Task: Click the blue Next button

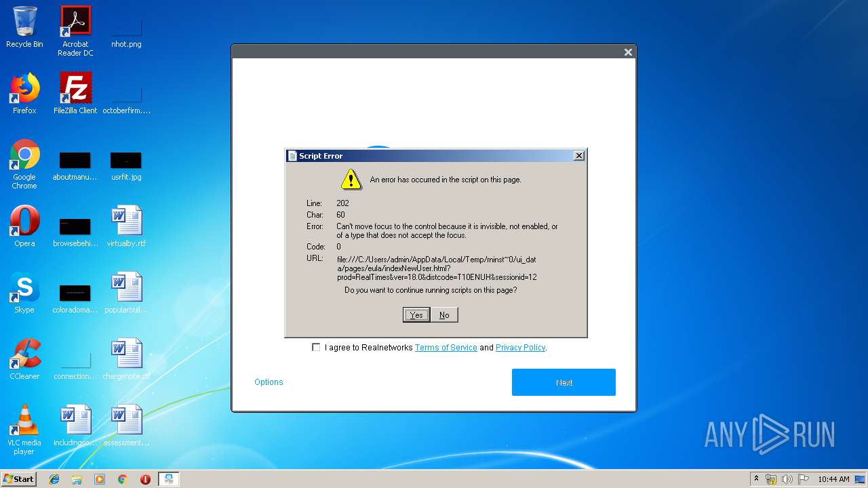Action: (564, 382)
